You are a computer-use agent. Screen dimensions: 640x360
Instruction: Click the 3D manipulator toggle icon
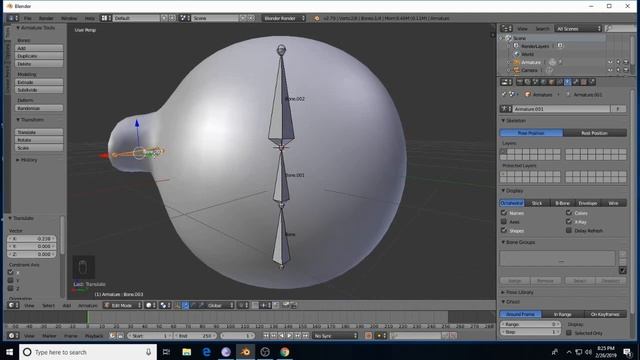coord(178,305)
